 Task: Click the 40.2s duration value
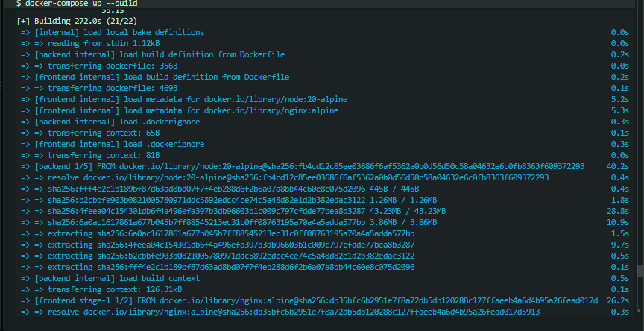tap(618, 166)
